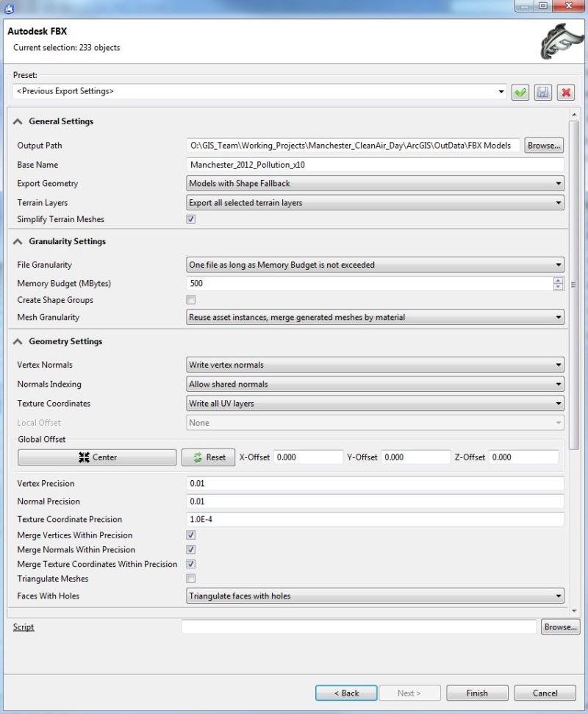
Task: Open the window menu via the title bar icon
Action: [10, 7]
